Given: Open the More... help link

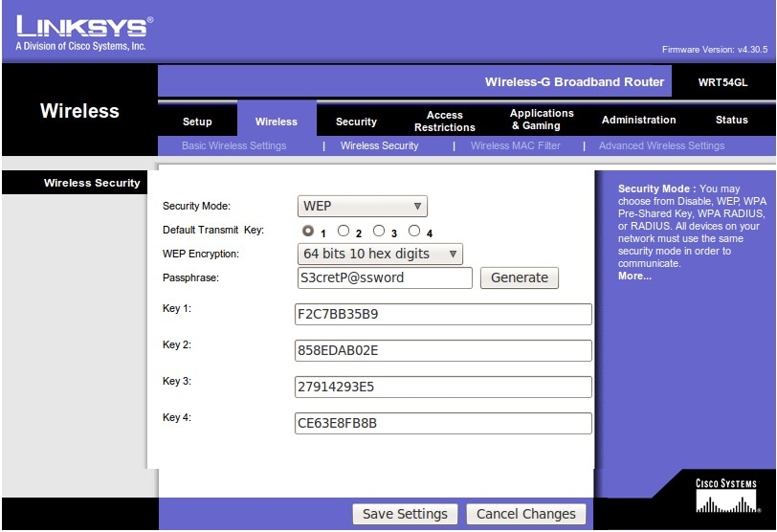Looking at the screenshot, I should pyautogui.click(x=634, y=276).
